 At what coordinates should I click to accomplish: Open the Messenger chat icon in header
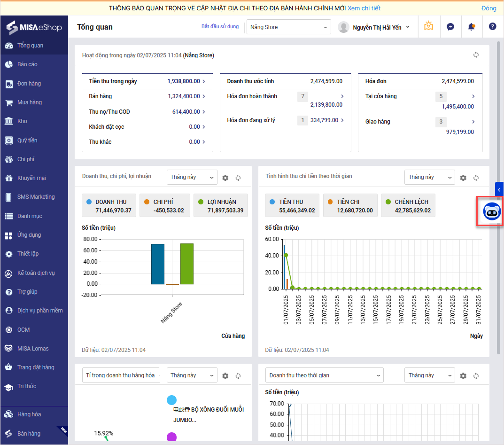450,27
